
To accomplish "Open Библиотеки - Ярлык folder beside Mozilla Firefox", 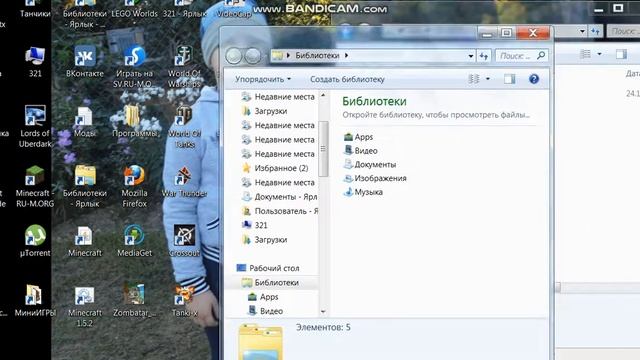I will click(85, 187).
